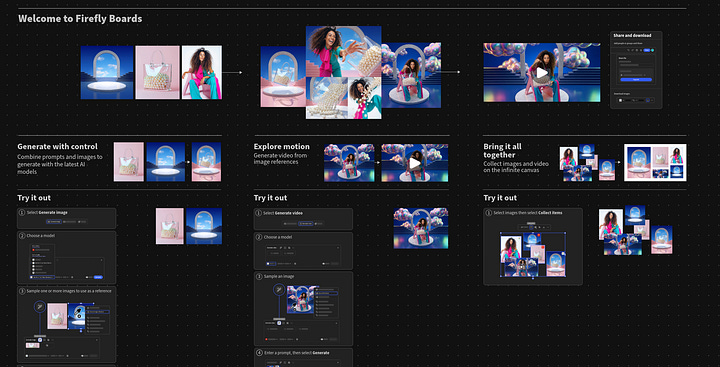Select the blue arch image in the top row
The image size is (720, 367).
107,72
